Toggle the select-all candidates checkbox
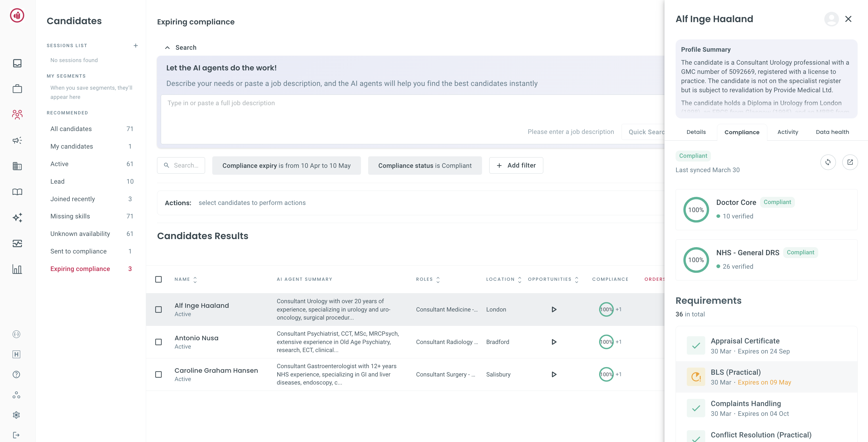This screenshot has width=868, height=442. point(158,279)
